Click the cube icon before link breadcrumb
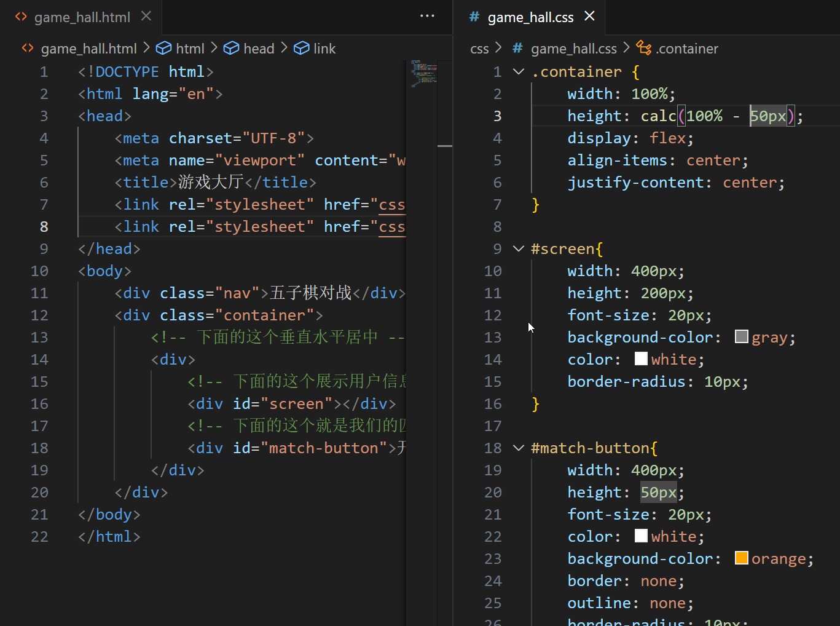The height and width of the screenshot is (626, 840). 301,48
